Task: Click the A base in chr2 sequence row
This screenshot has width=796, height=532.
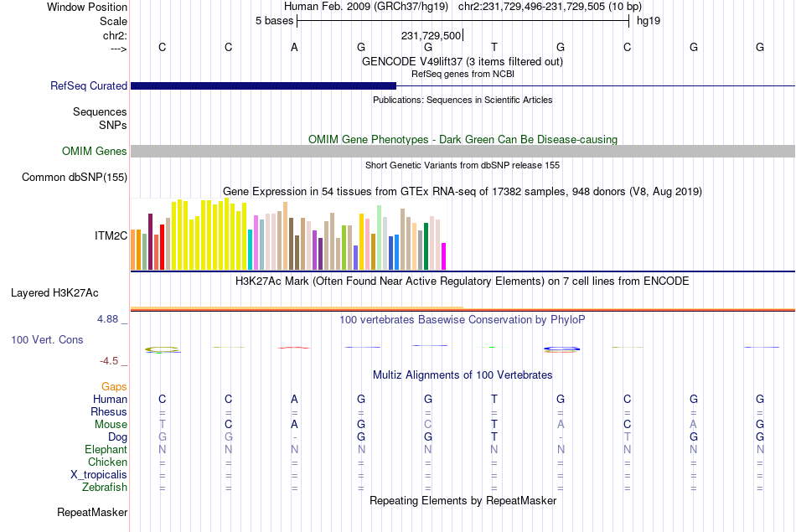Action: tap(294, 47)
